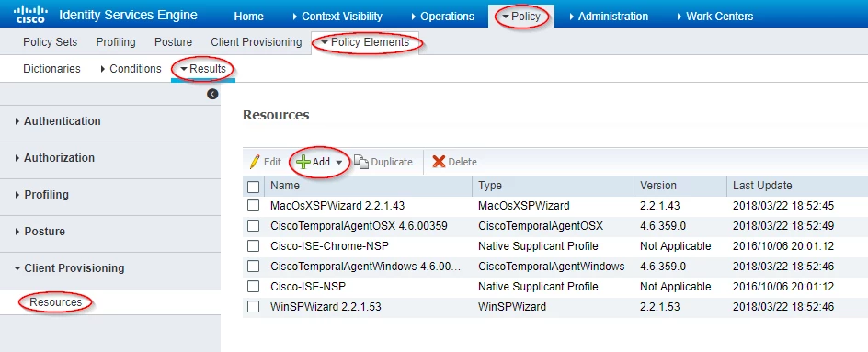This screenshot has height=352, width=868.
Task: Open the Context Visibility menu
Action: coord(337,16)
